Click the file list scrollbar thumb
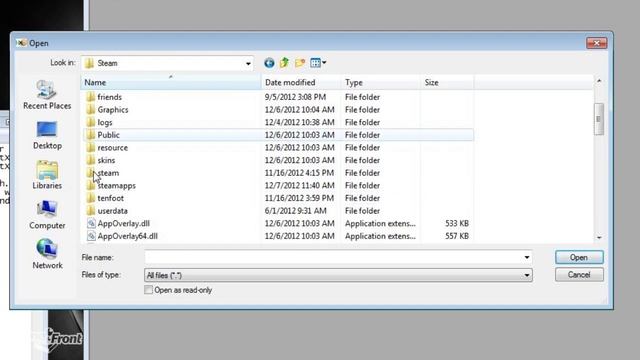Image resolution: width=640 pixels, height=360 pixels. click(598, 119)
